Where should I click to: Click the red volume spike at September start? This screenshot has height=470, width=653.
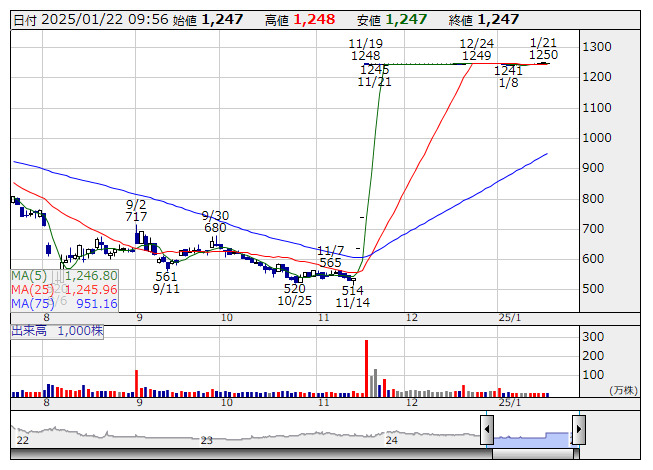pos(136,383)
